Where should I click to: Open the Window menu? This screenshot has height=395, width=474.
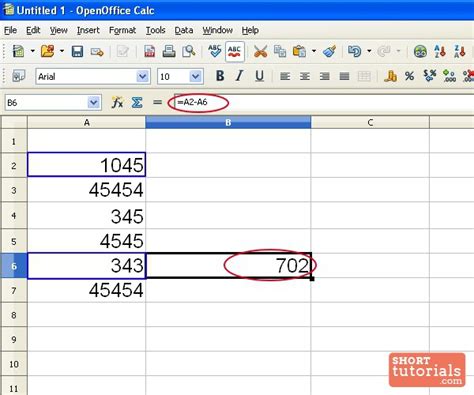pyautogui.click(x=218, y=30)
